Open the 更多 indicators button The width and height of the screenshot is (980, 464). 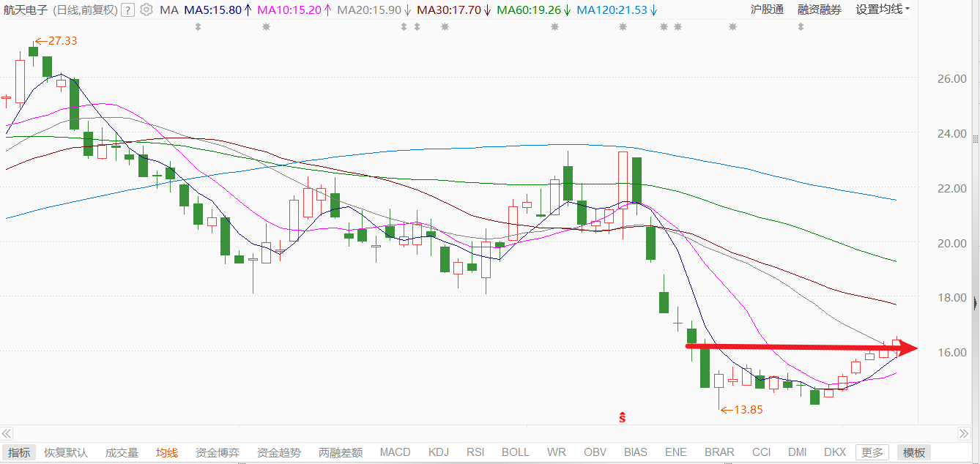(x=872, y=452)
